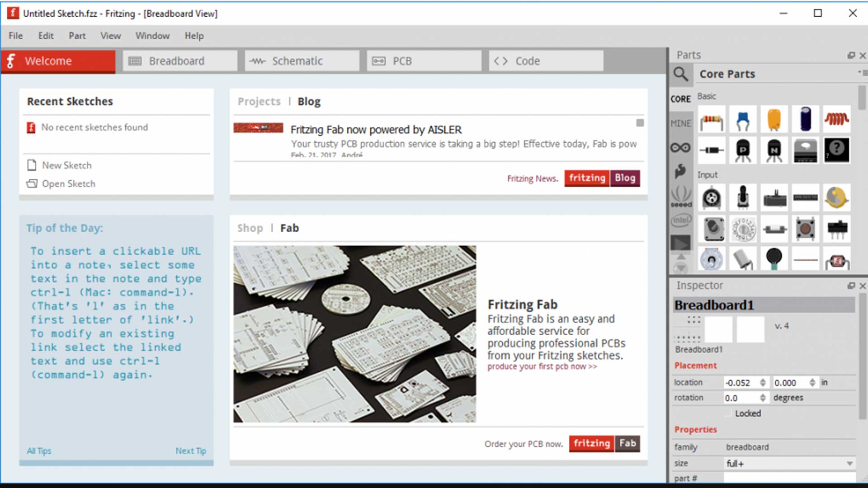868x488 pixels.
Task: Open the MINE parts bin
Action: 680,123
